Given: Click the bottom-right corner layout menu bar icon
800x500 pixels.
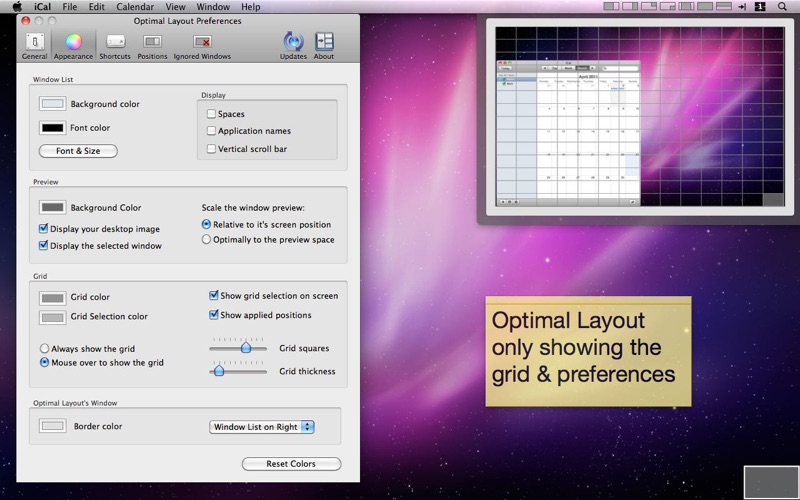Looking at the screenshot, I should point(667,7).
